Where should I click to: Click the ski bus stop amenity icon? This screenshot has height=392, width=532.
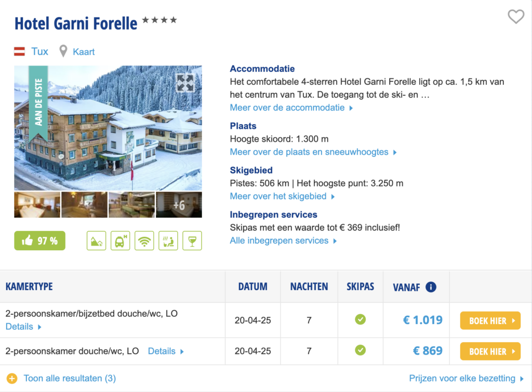[120, 241]
